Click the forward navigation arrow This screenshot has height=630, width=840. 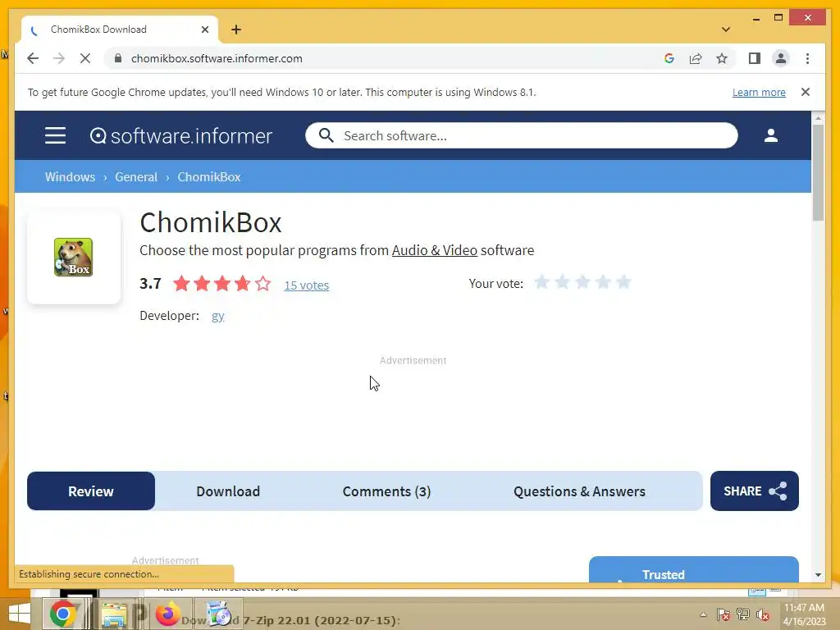(59, 58)
